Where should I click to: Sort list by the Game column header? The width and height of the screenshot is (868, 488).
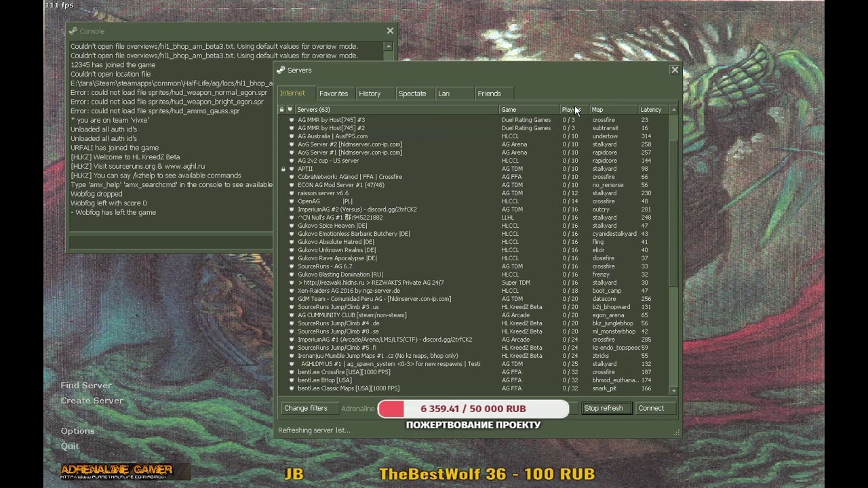point(529,109)
